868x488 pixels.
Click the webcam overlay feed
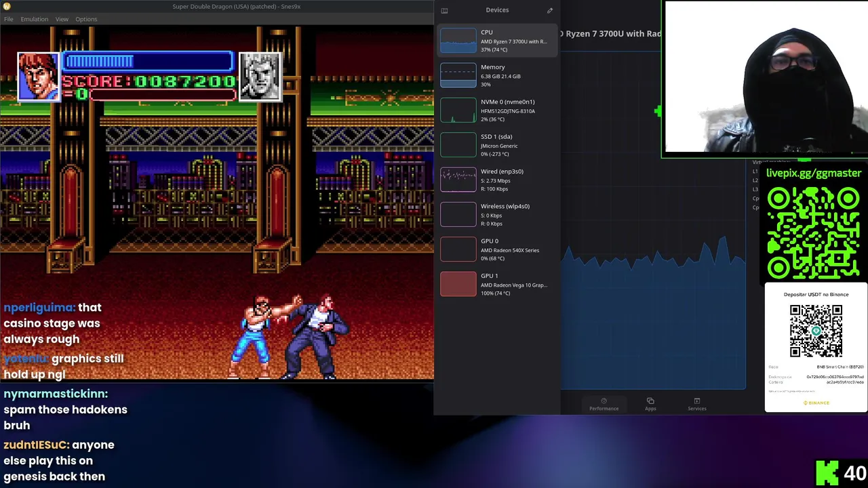pyautogui.click(x=766, y=77)
